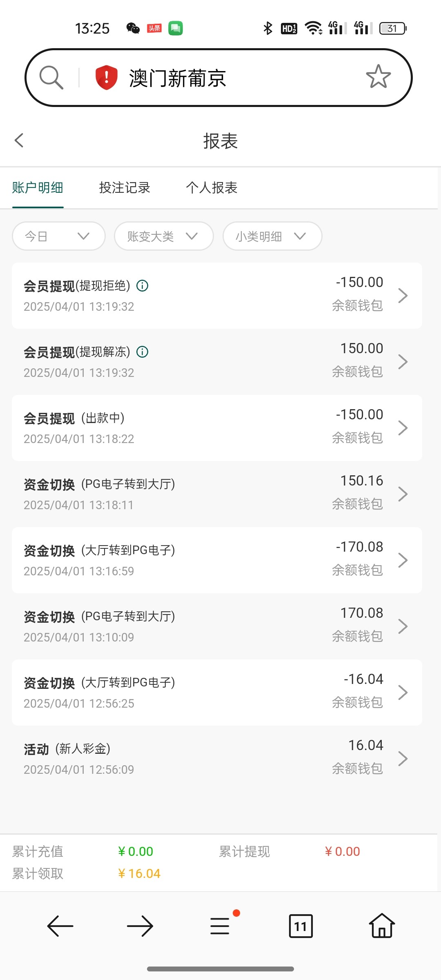Switch to the 个人报表 tab
The image size is (441, 980).
(212, 188)
